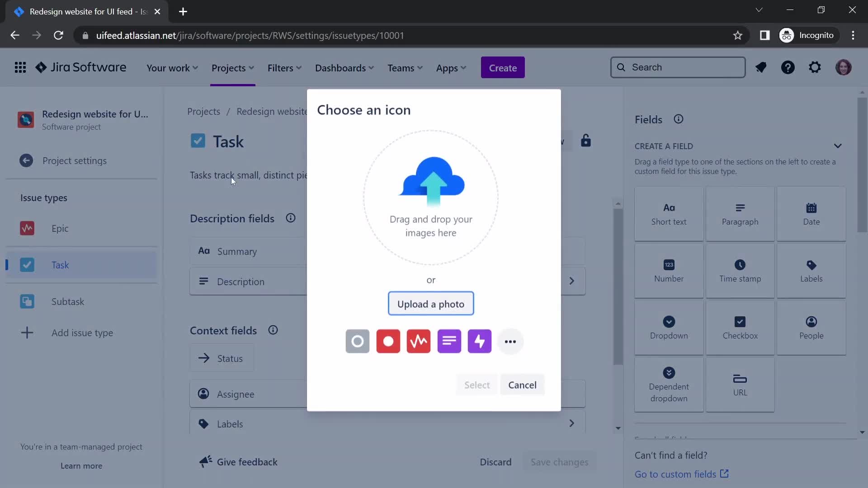Viewport: 868px width, 488px height.
Task: Select the lines/list icon option
Action: (x=449, y=341)
